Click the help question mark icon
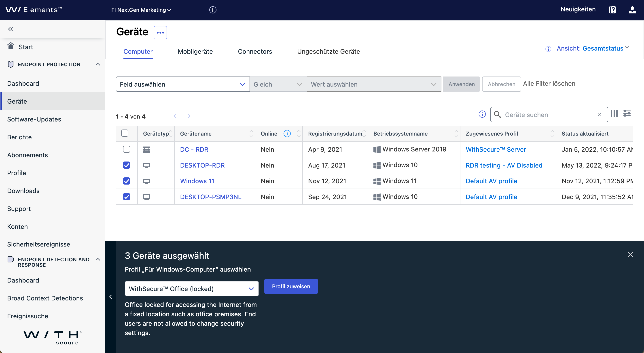Viewport: 644px width, 353px height. coord(612,10)
